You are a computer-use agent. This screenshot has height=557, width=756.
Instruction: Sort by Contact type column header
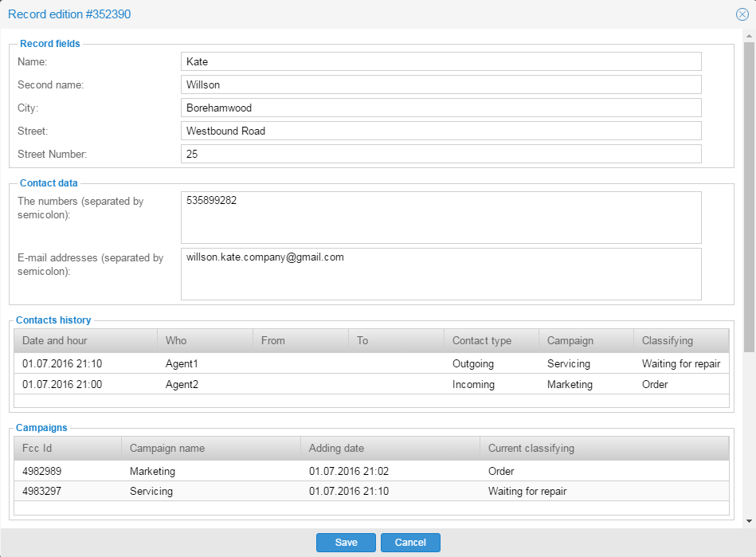[x=492, y=340]
